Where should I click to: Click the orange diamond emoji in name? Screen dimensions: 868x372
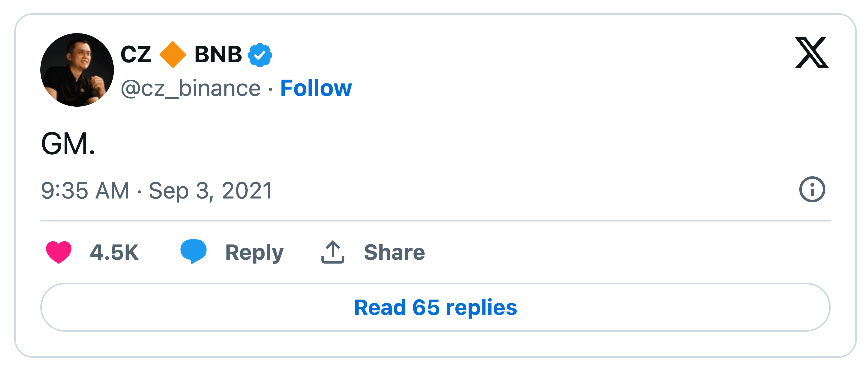[173, 55]
